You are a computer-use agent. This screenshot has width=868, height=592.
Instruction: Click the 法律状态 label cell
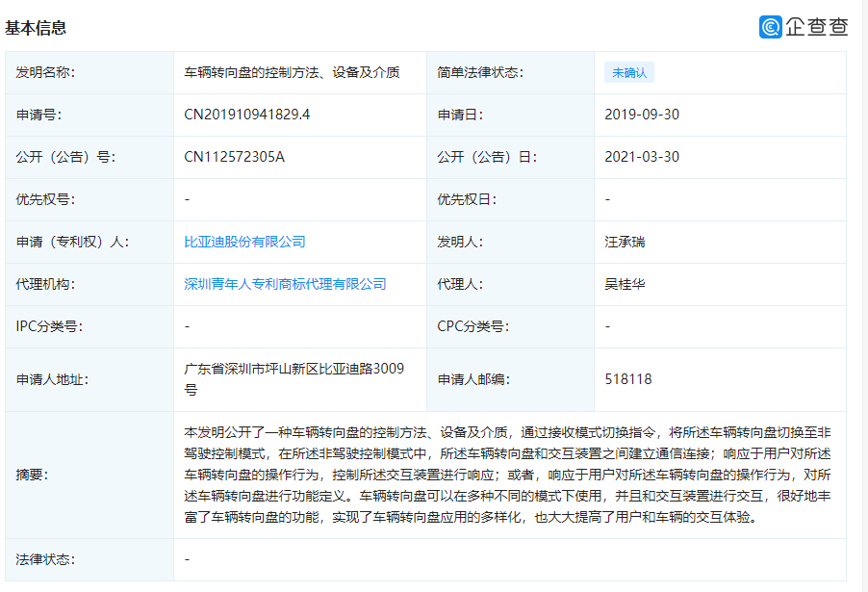(x=89, y=559)
